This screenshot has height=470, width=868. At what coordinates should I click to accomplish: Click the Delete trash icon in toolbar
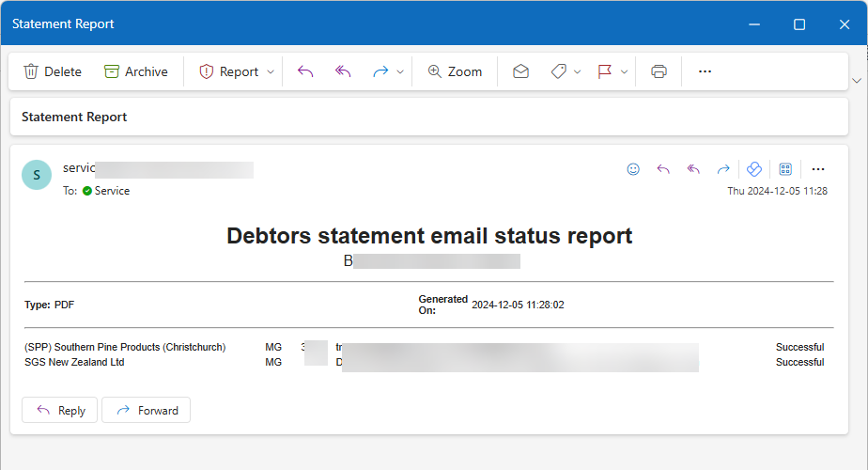click(x=31, y=71)
